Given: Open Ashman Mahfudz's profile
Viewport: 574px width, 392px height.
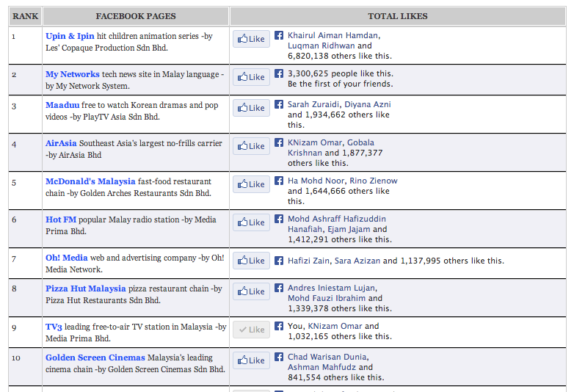Looking at the screenshot, I should [x=321, y=367].
